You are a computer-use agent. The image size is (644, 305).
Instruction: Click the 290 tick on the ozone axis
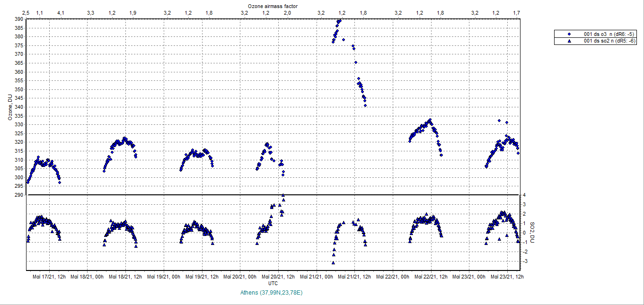pyautogui.click(x=18, y=195)
